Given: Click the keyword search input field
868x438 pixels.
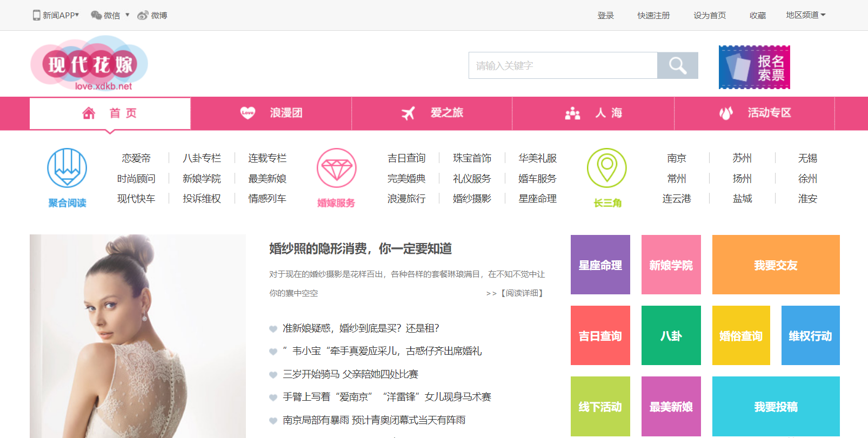Looking at the screenshot, I should [x=563, y=65].
